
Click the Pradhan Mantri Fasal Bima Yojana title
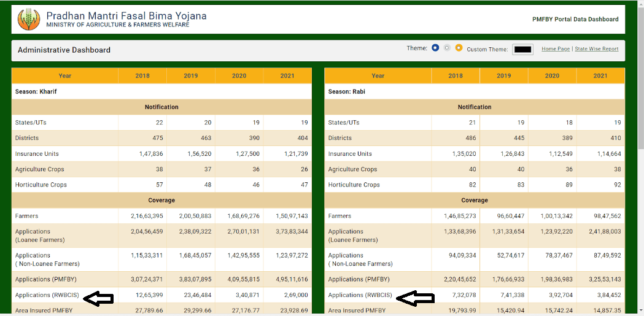tap(126, 16)
